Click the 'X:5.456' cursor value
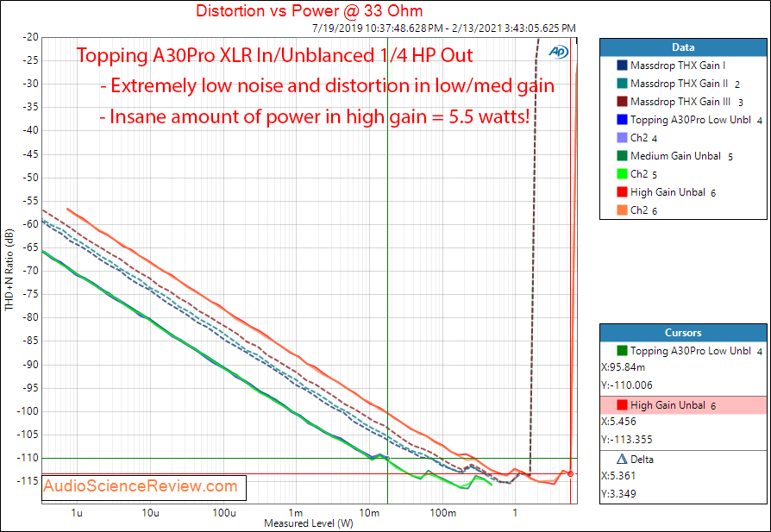Image resolution: width=771 pixels, height=532 pixels. [x=618, y=422]
